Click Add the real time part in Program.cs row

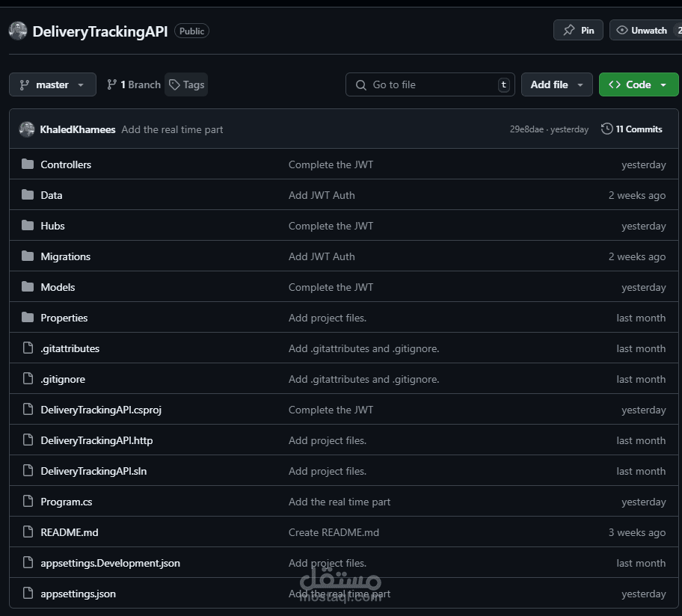(340, 502)
